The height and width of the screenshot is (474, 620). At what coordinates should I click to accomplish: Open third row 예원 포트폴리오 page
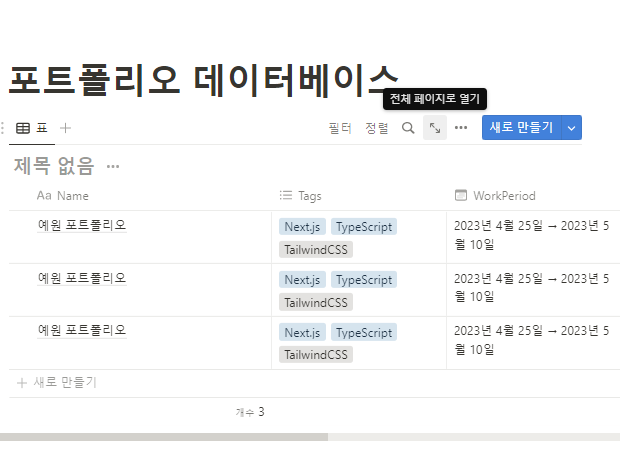click(82, 330)
